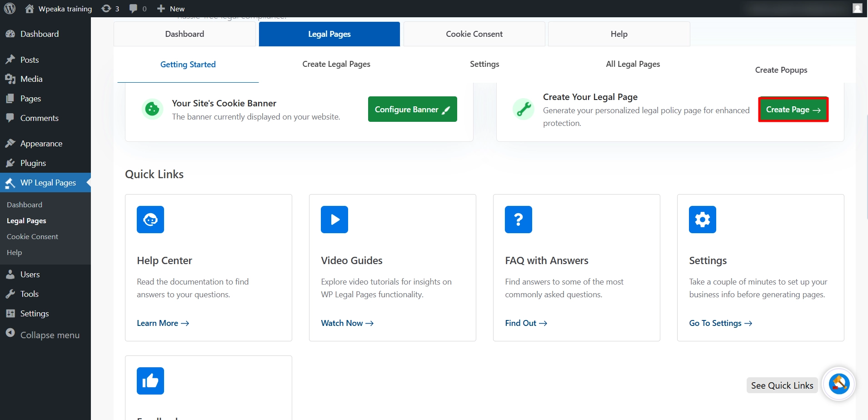Open the Help tab at top
Screen dimensions: 868x420
619,34
